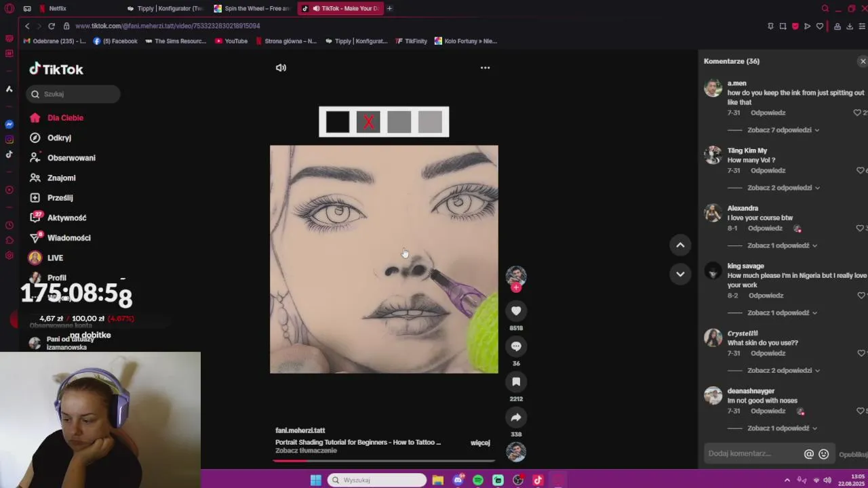Expand 2 replies under Tăng Kim My comment
868x488 pixels.
(x=783, y=188)
